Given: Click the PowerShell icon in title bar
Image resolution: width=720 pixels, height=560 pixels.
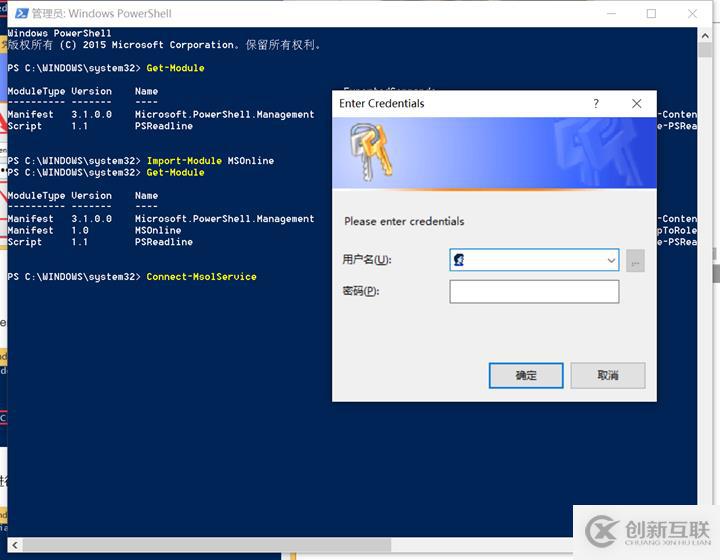Looking at the screenshot, I should click(x=22, y=13).
